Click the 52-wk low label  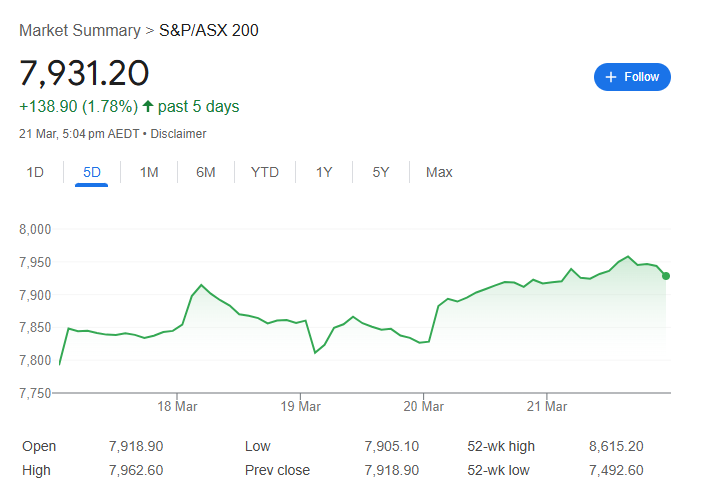[498, 470]
